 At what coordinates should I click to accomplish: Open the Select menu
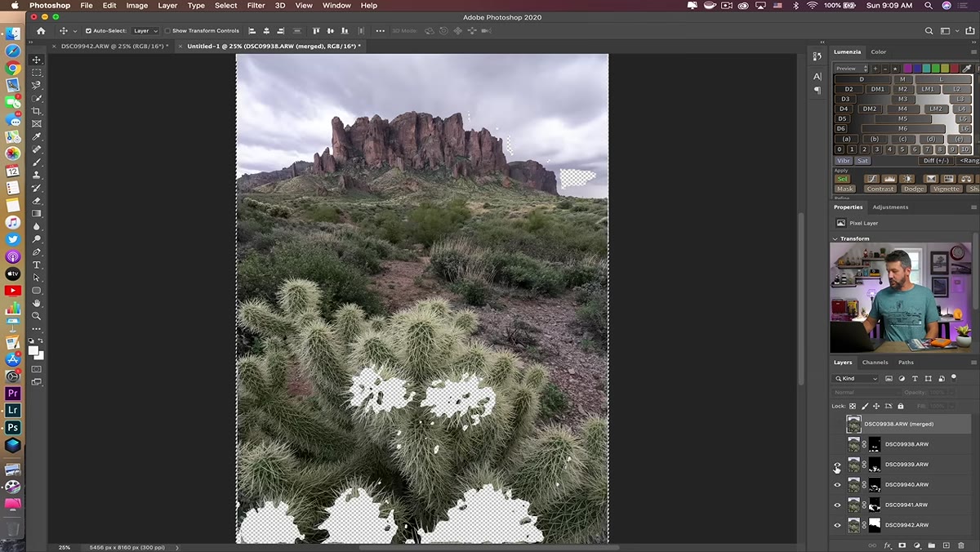pos(226,6)
